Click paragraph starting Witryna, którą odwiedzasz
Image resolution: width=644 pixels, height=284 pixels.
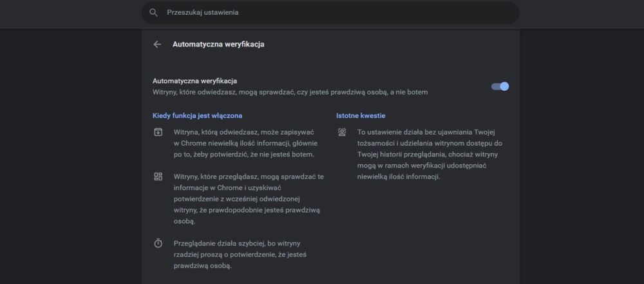click(x=245, y=144)
